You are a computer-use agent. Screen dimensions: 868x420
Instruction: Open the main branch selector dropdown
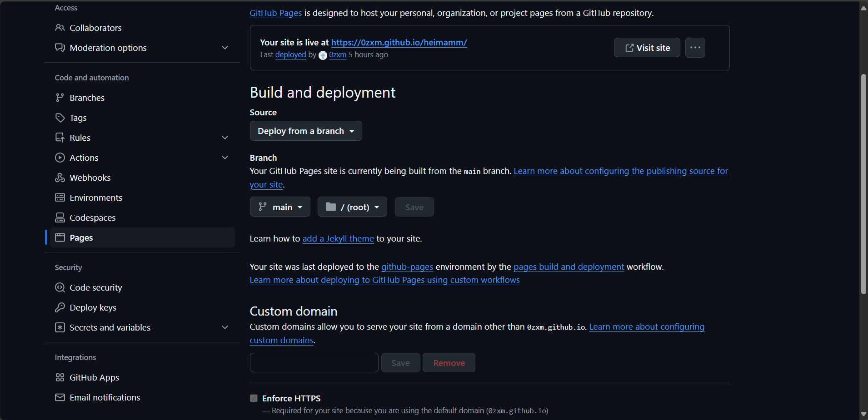click(280, 207)
